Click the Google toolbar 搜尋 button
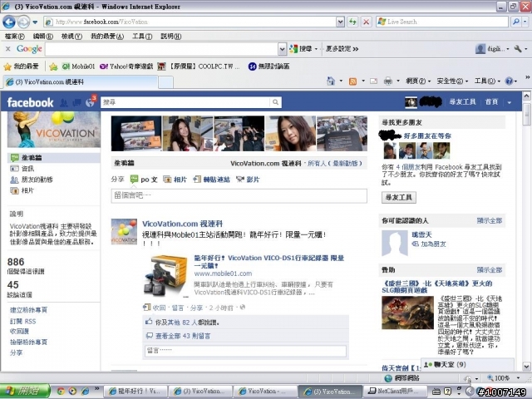Image resolution: width=532 pixels, height=399 pixels. (301, 49)
